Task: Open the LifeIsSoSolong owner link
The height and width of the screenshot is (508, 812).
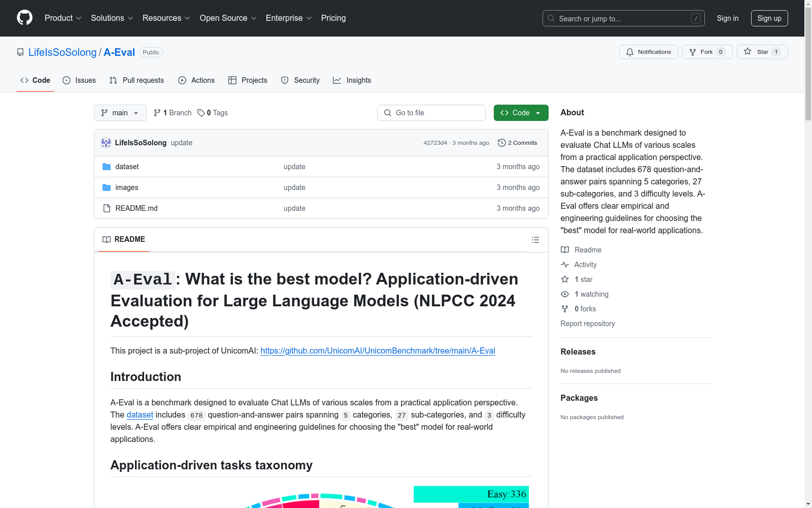Action: pos(62,52)
